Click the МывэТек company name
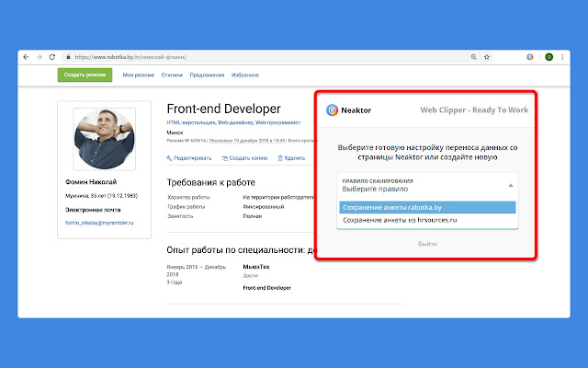Image resolution: width=588 pixels, height=368 pixels. [256, 267]
